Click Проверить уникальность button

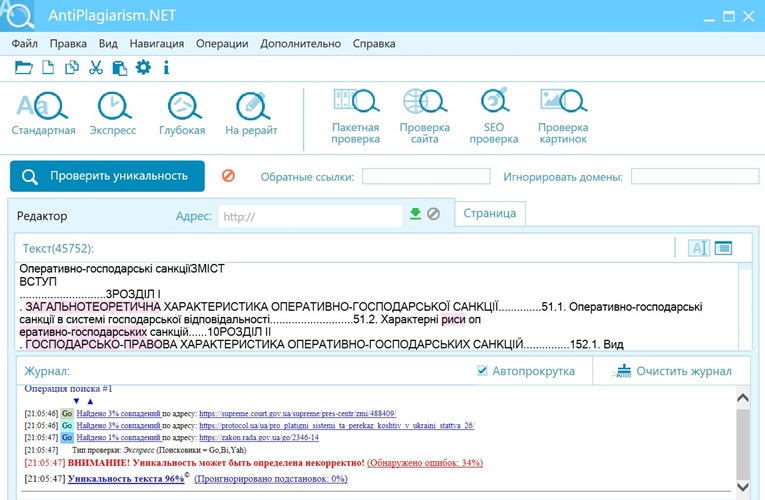click(x=107, y=176)
